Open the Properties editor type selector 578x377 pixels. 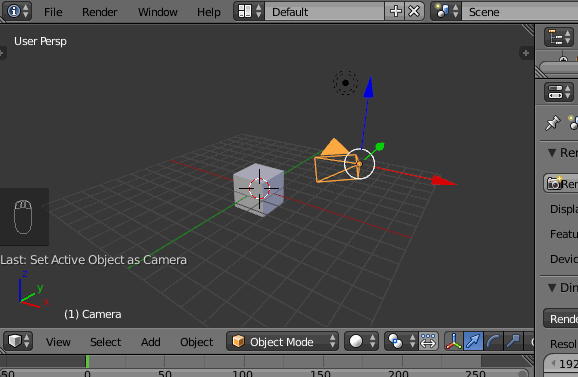[559, 92]
